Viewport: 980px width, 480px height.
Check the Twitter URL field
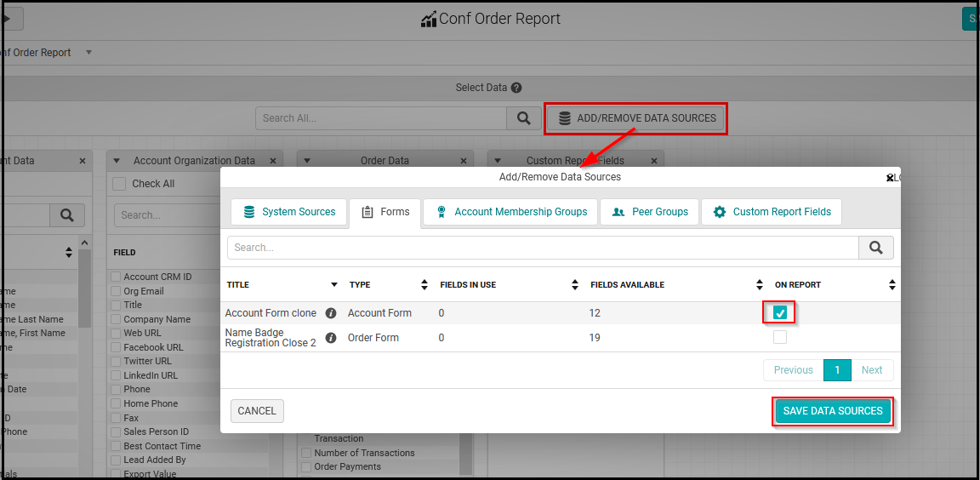coord(115,361)
